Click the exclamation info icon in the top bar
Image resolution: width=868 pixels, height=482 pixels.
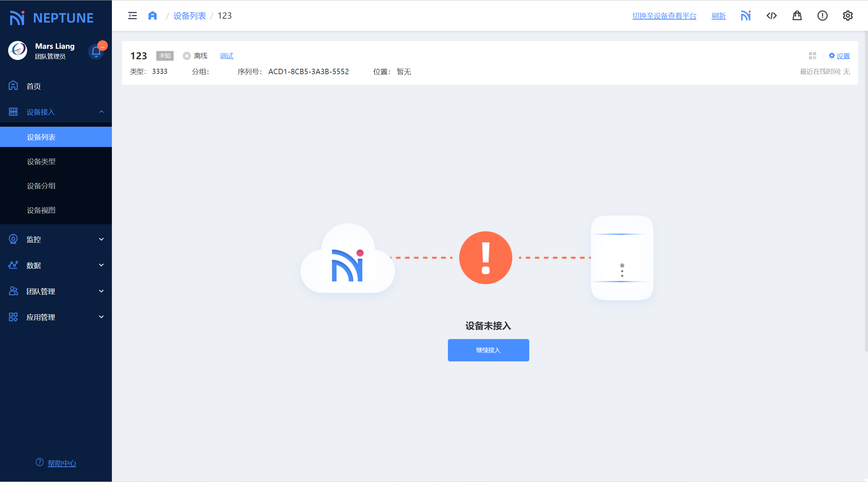click(822, 16)
